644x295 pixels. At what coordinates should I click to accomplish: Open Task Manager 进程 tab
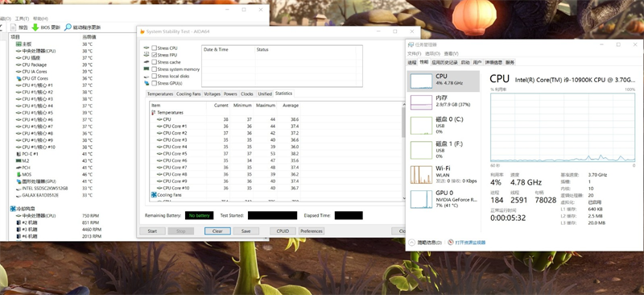pyautogui.click(x=412, y=63)
